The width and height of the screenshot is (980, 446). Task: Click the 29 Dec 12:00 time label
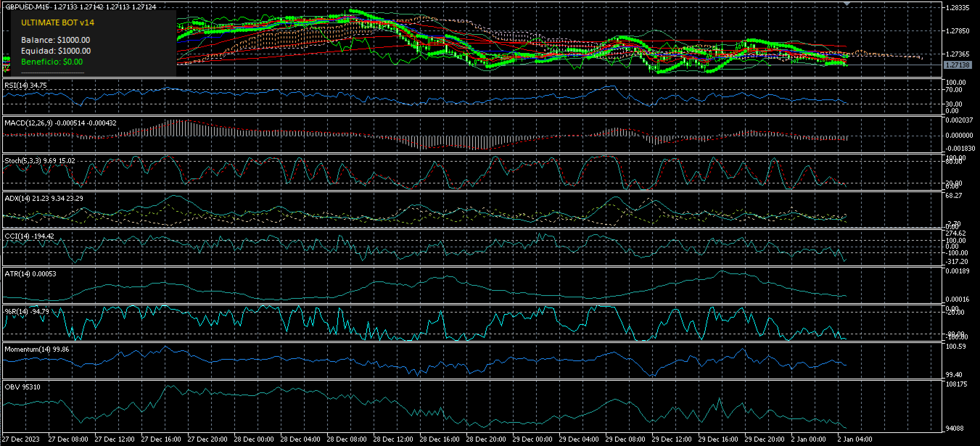pos(672,439)
